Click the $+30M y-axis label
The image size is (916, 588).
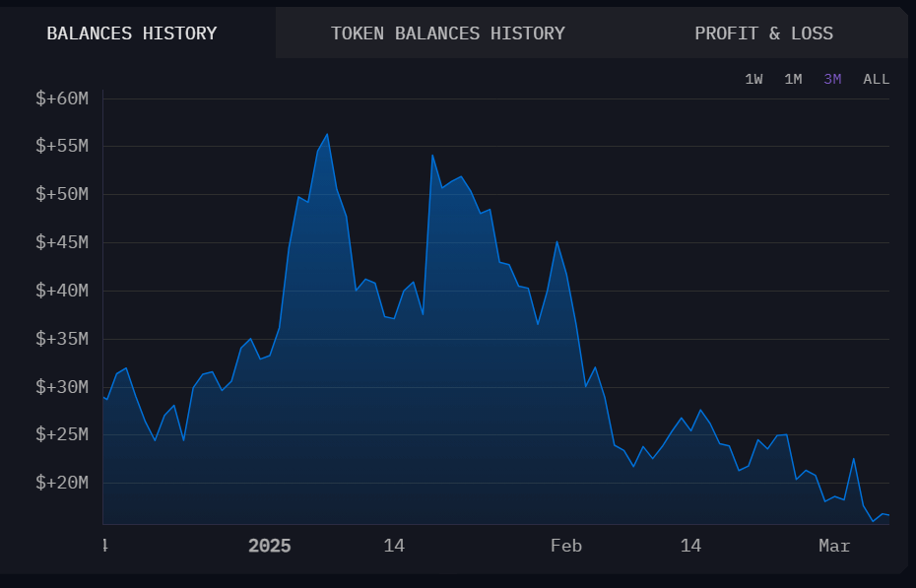click(62, 387)
